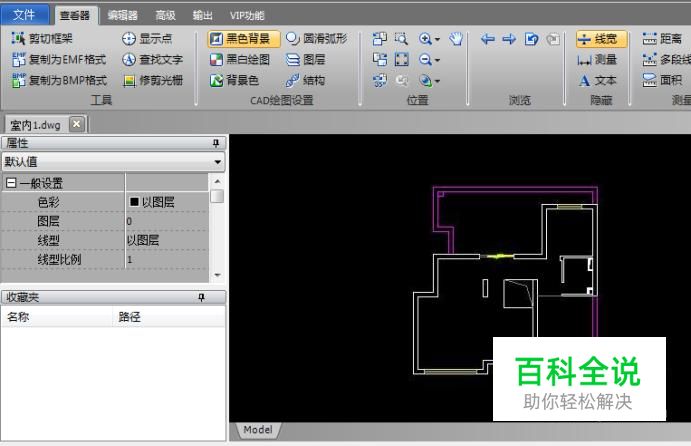Toggle Black-and-White Drawing (黑白绘图)
This screenshot has width=691, height=446.
pyautogui.click(x=240, y=59)
